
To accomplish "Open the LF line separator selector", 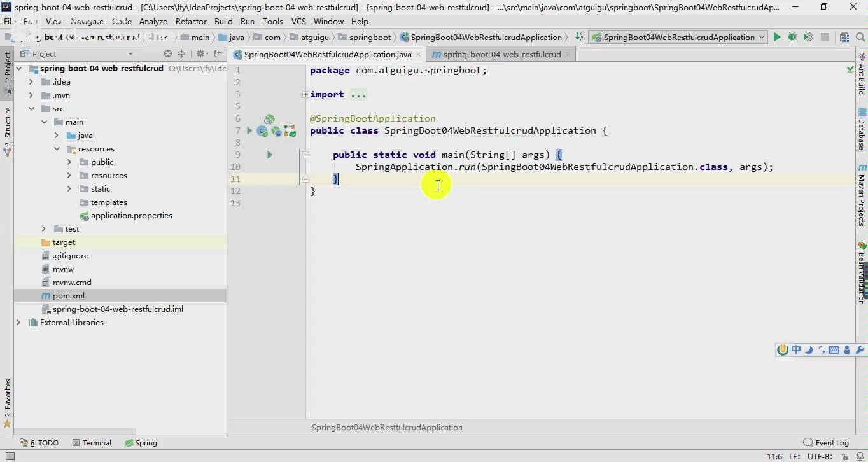I will pos(795,456).
